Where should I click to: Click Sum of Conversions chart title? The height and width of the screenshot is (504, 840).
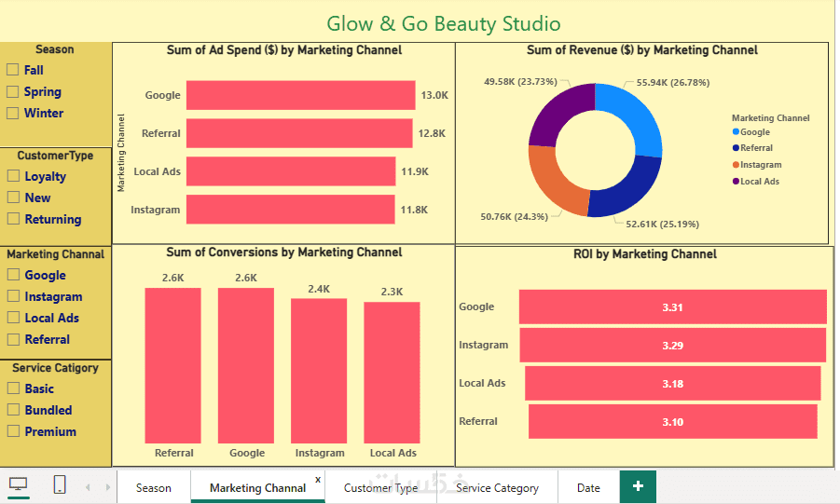coord(284,252)
